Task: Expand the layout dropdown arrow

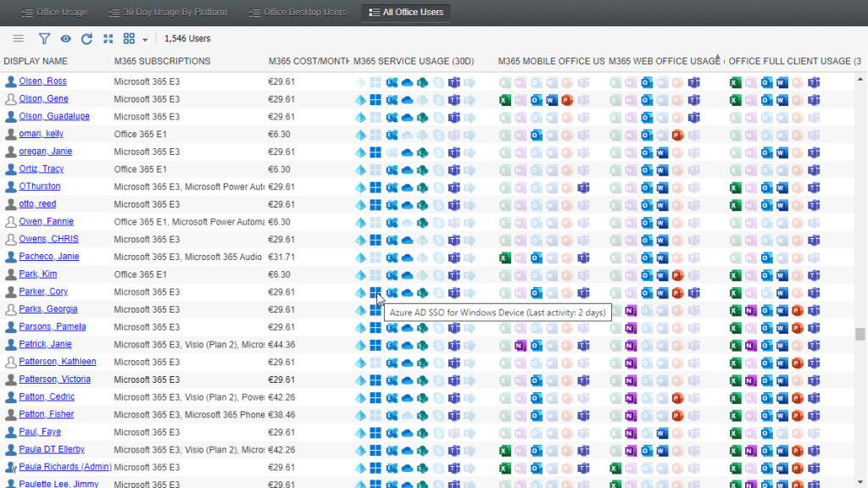Action: [x=145, y=40]
